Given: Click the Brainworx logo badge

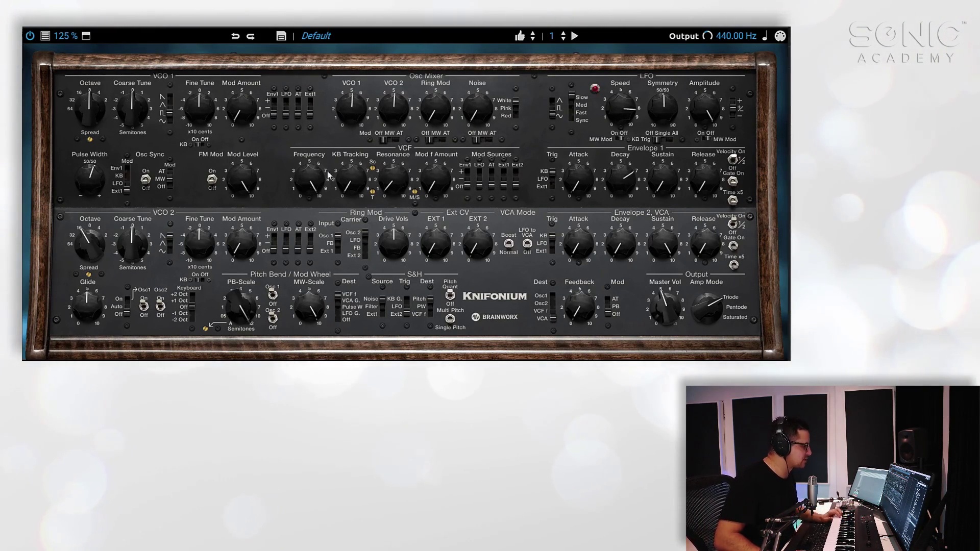Looking at the screenshot, I should 495,317.
